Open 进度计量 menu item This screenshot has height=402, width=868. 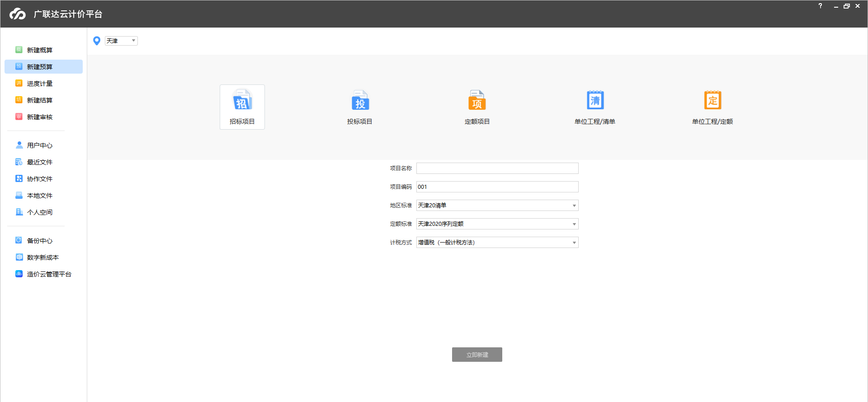pyautogui.click(x=43, y=84)
